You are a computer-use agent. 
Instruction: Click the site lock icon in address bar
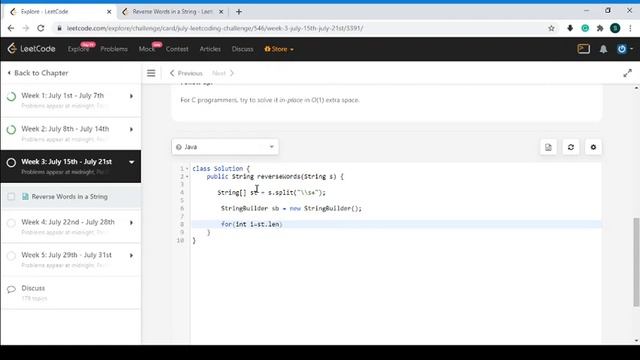(60, 28)
